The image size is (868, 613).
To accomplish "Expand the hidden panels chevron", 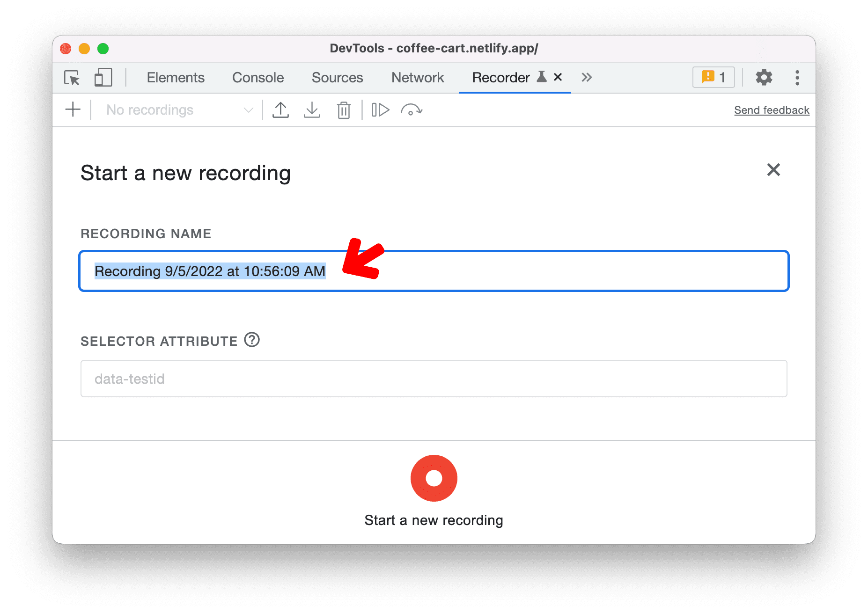I will [x=587, y=77].
